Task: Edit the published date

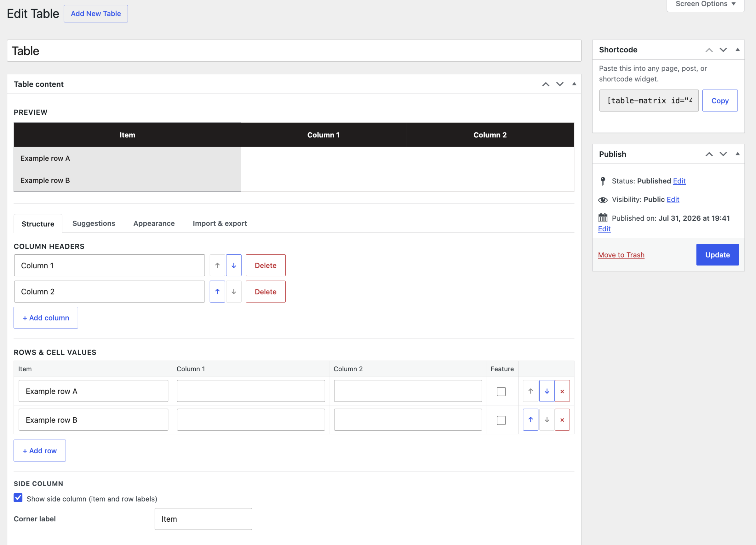Action: point(604,229)
